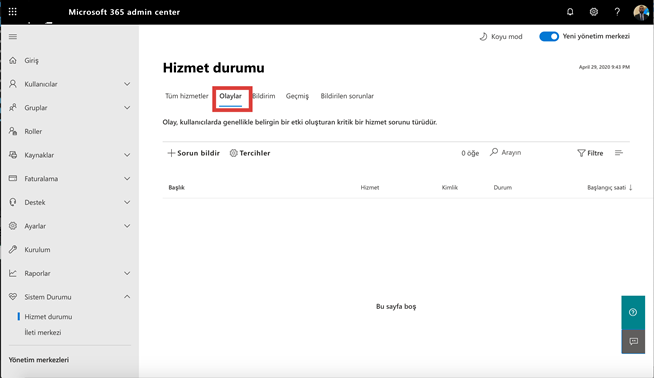Open the Filtre filter option

[590, 153]
